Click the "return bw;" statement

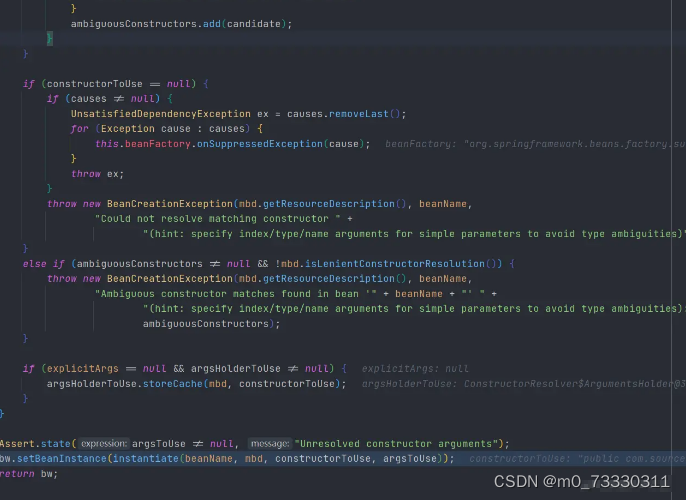point(28,474)
